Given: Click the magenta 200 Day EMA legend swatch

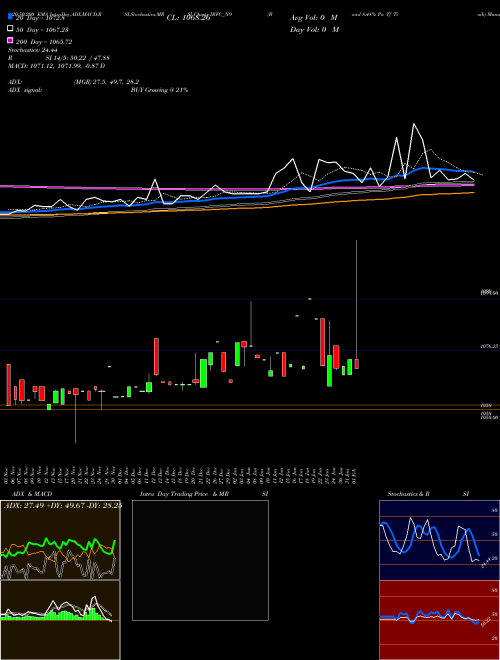Looking at the screenshot, I should pos(10,40).
